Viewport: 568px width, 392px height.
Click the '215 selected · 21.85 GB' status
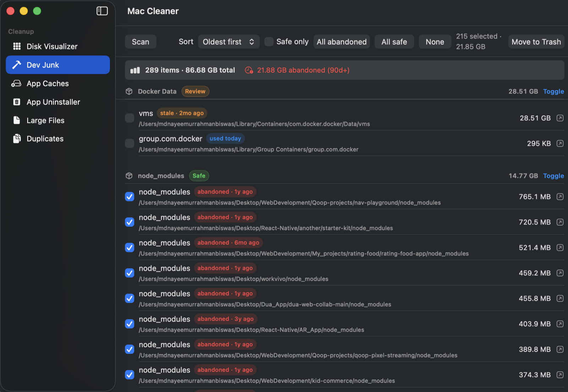479,42
